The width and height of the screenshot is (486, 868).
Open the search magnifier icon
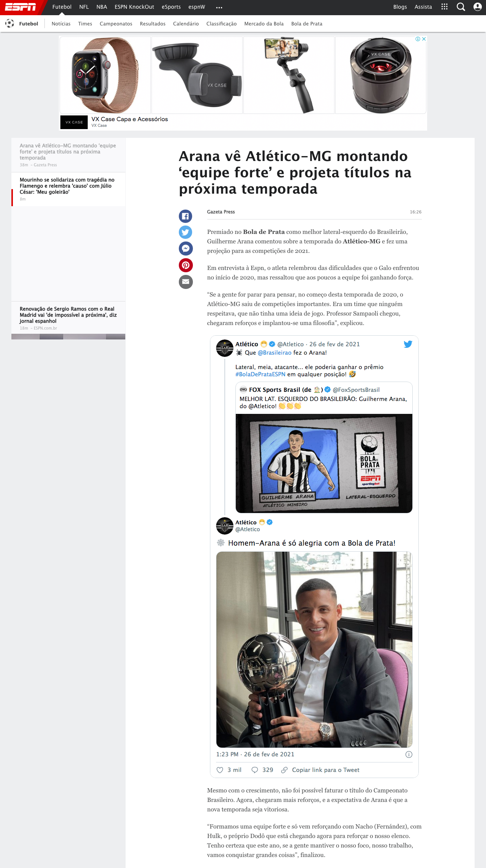click(x=461, y=7)
